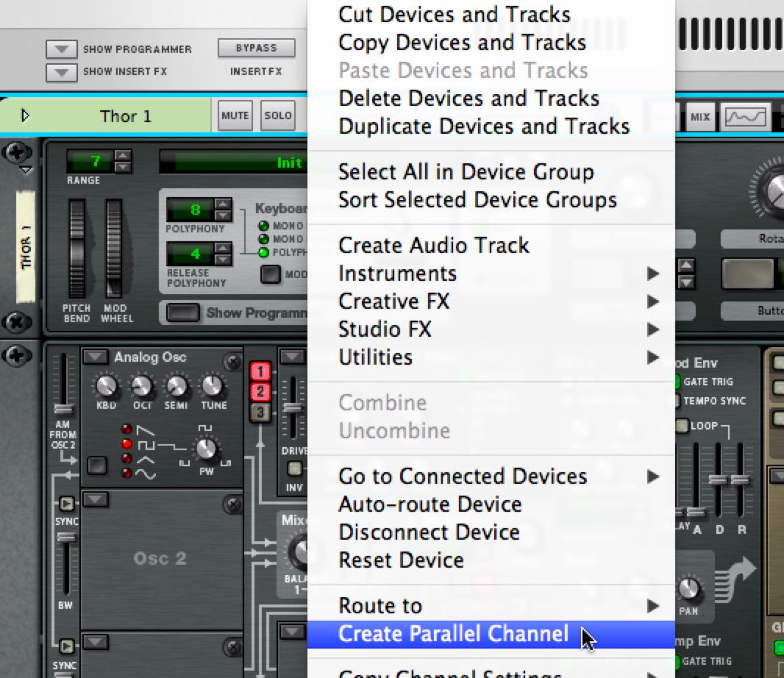Select the empty Osc 2 slot
Viewport: 784px width, 678px height.
coord(161,559)
